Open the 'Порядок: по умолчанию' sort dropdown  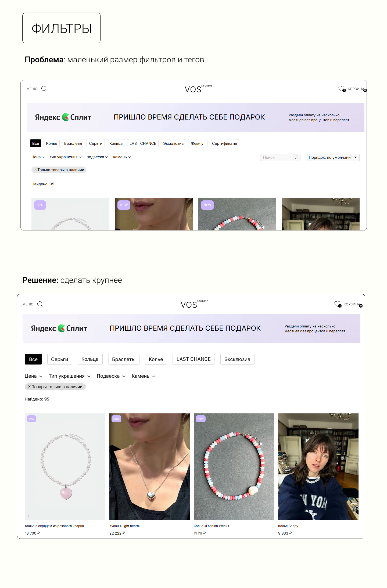click(x=332, y=157)
